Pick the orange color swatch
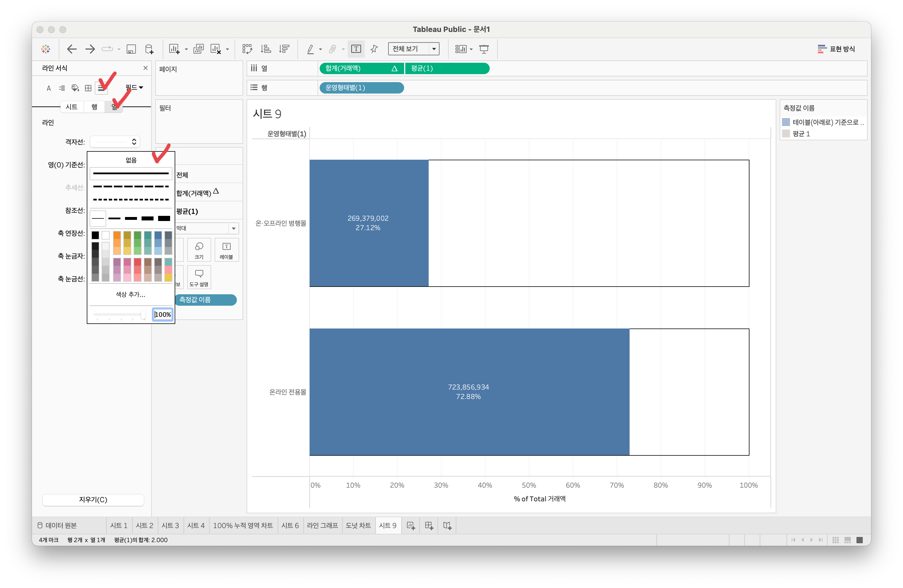 [117, 236]
